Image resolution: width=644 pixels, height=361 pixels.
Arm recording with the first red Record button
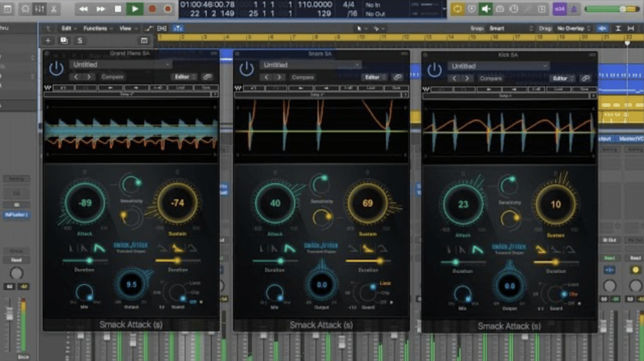[x=152, y=9]
